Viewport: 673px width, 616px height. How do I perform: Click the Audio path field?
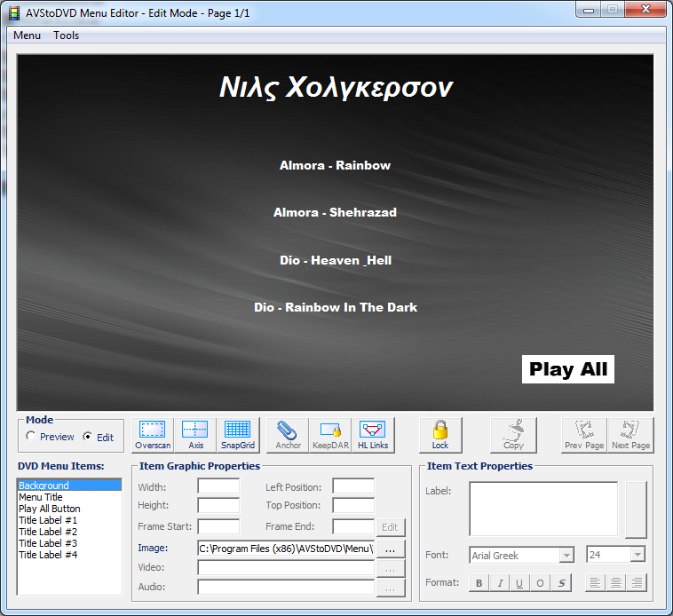point(286,588)
